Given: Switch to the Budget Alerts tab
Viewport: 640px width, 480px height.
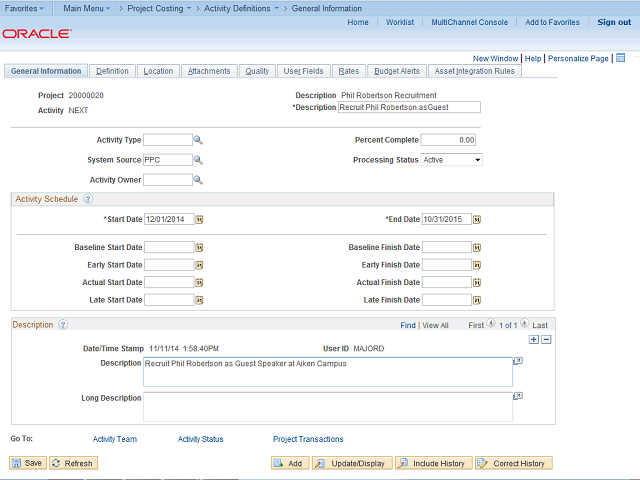Looking at the screenshot, I should tap(397, 71).
